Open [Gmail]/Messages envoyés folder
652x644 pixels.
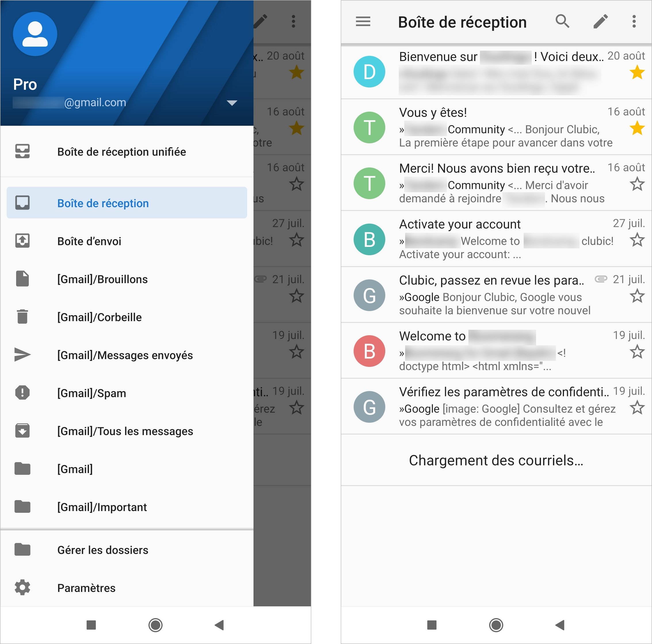click(x=127, y=355)
